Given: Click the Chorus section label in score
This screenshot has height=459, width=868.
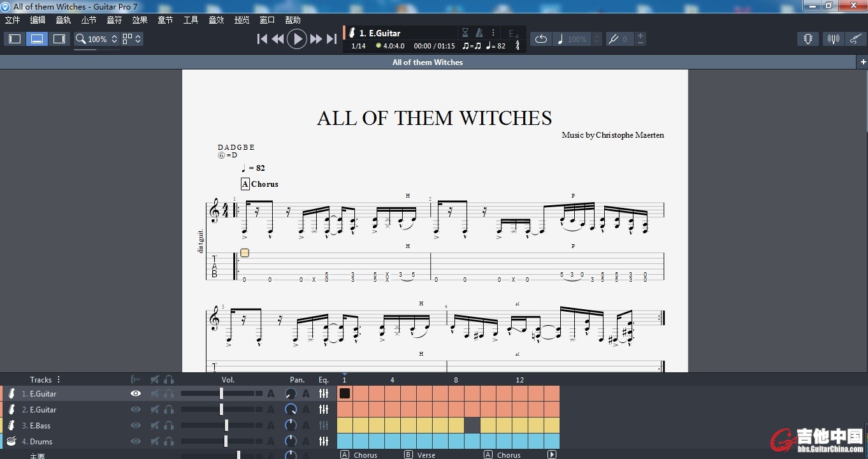Looking at the screenshot, I should [x=264, y=184].
